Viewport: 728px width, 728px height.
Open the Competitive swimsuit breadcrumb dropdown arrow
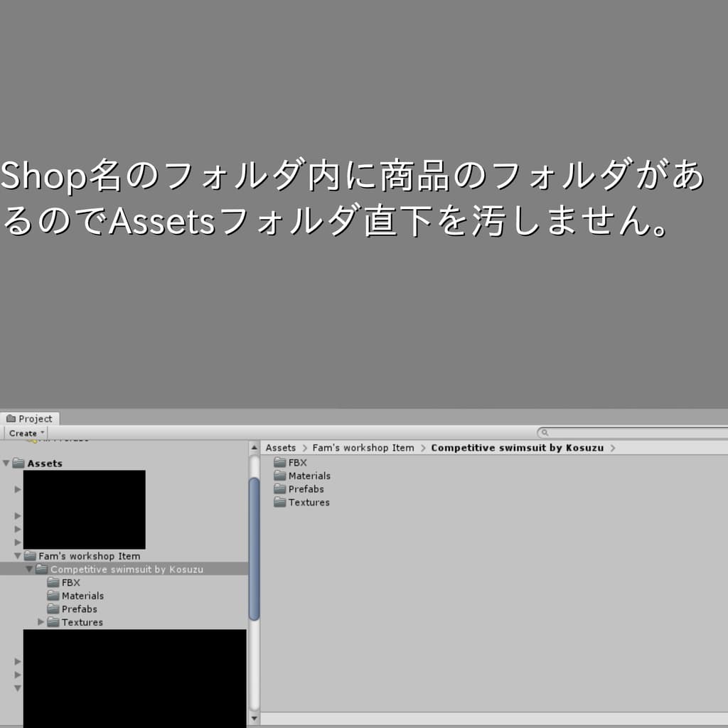tap(613, 448)
